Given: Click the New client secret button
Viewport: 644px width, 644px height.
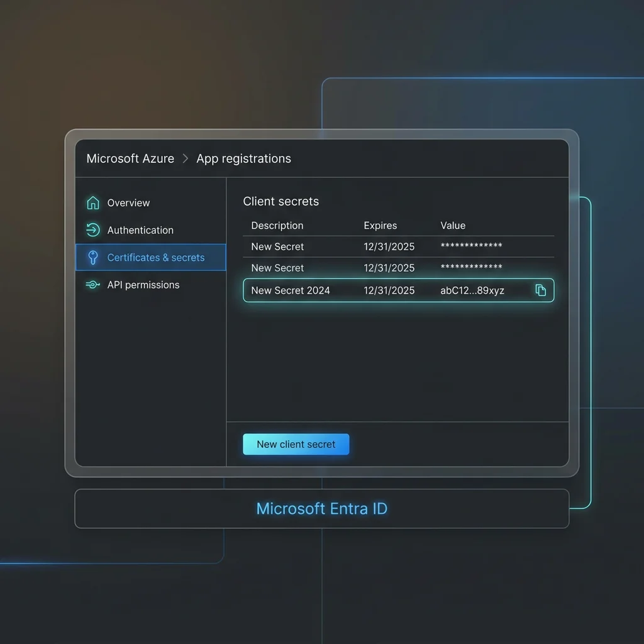Looking at the screenshot, I should coord(296,444).
